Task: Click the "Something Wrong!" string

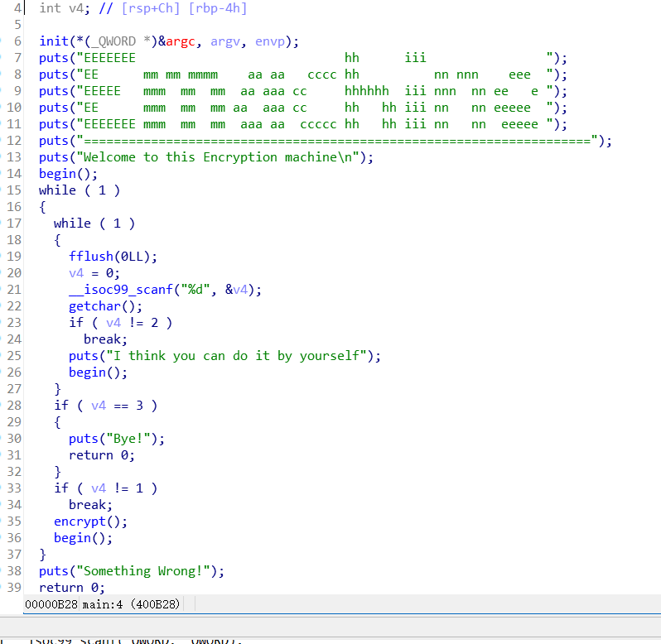Action: 143,571
